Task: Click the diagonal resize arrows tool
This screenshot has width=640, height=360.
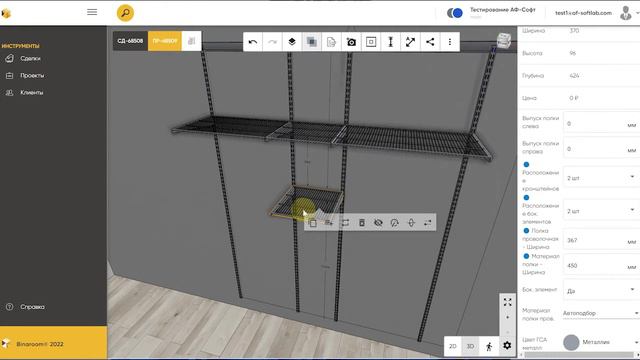Action: [410, 42]
